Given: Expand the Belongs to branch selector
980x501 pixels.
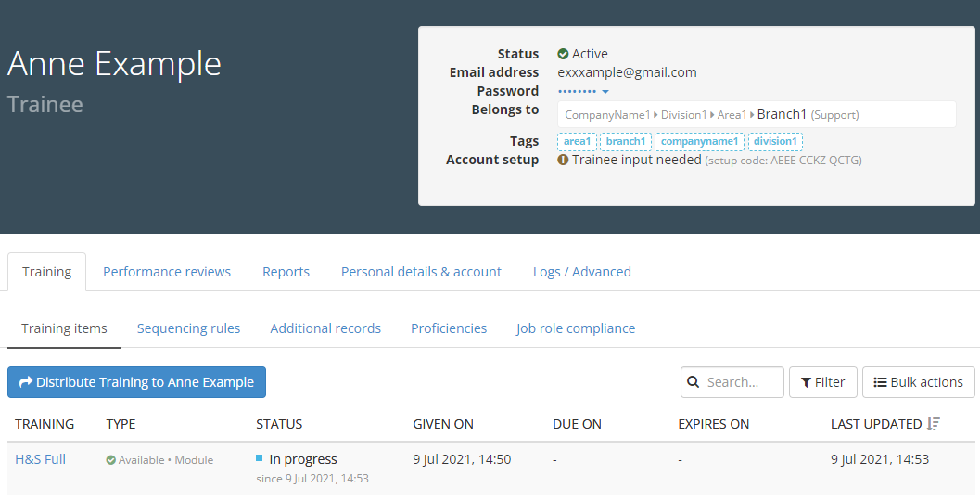Looking at the screenshot, I should point(756,114).
